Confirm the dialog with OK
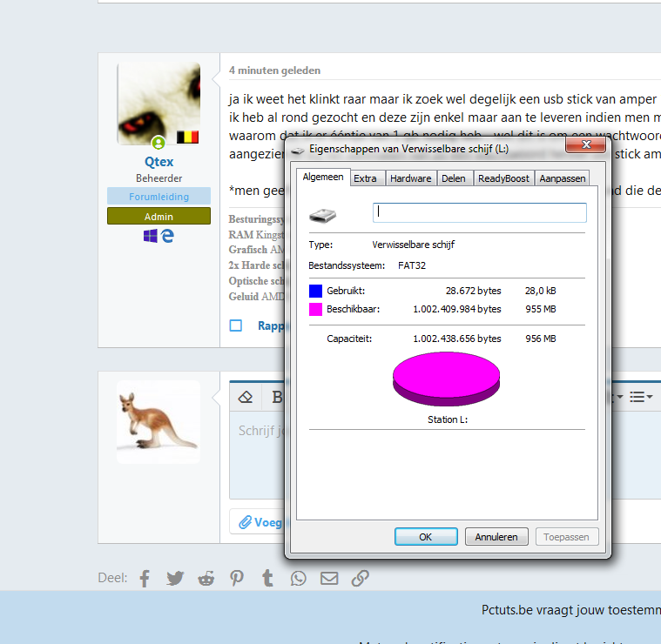Image resolution: width=661 pixels, height=644 pixels. click(x=426, y=537)
